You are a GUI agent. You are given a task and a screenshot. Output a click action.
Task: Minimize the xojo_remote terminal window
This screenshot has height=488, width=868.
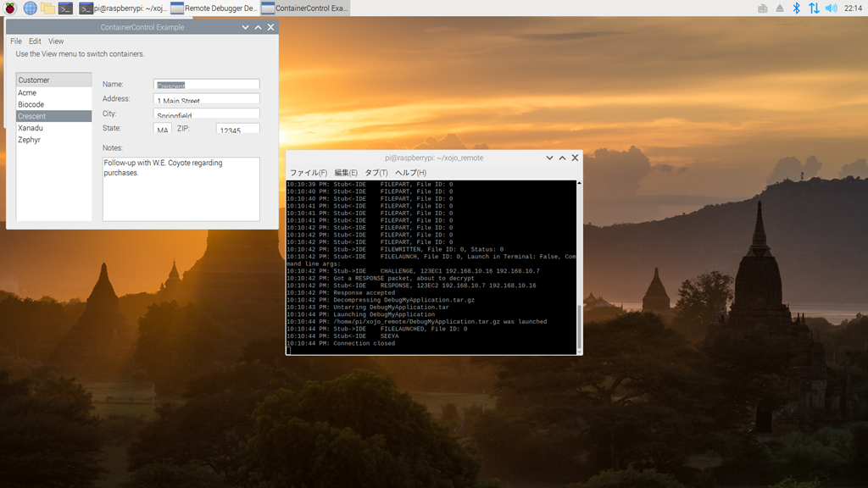[549, 158]
